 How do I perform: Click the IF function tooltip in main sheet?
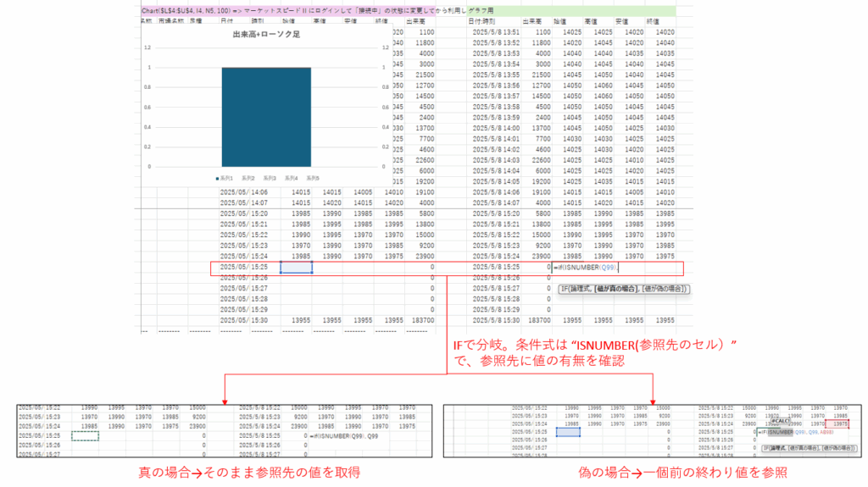click(x=623, y=289)
